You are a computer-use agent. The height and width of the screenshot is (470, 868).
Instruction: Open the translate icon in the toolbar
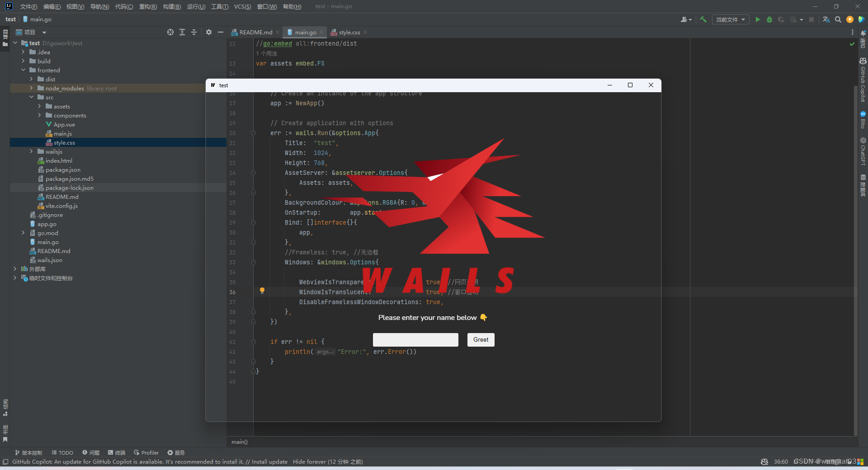[826, 19]
